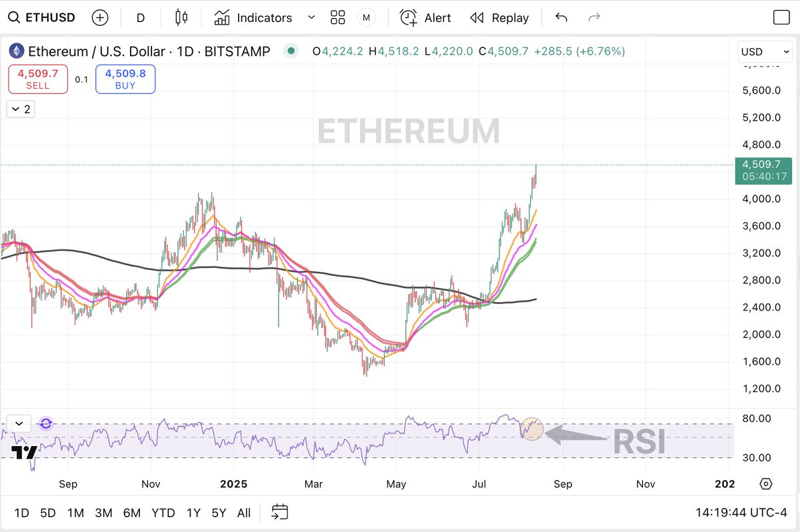Open indicator templates grid icon
This screenshot has width=800, height=532.
click(x=338, y=17)
